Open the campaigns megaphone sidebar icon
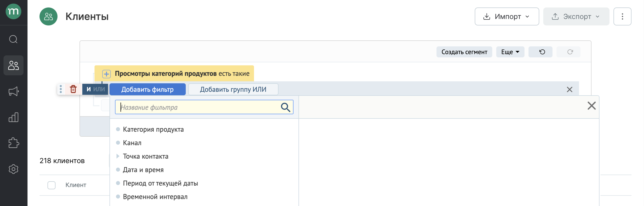 click(x=13, y=91)
